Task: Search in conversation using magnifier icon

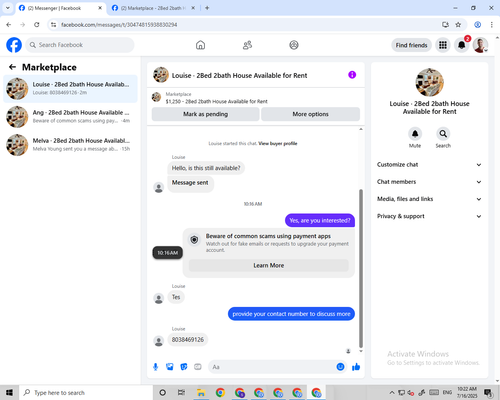Action: pyautogui.click(x=443, y=134)
